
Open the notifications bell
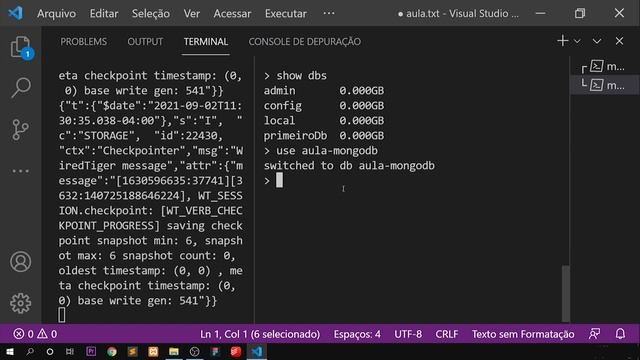click(x=620, y=334)
